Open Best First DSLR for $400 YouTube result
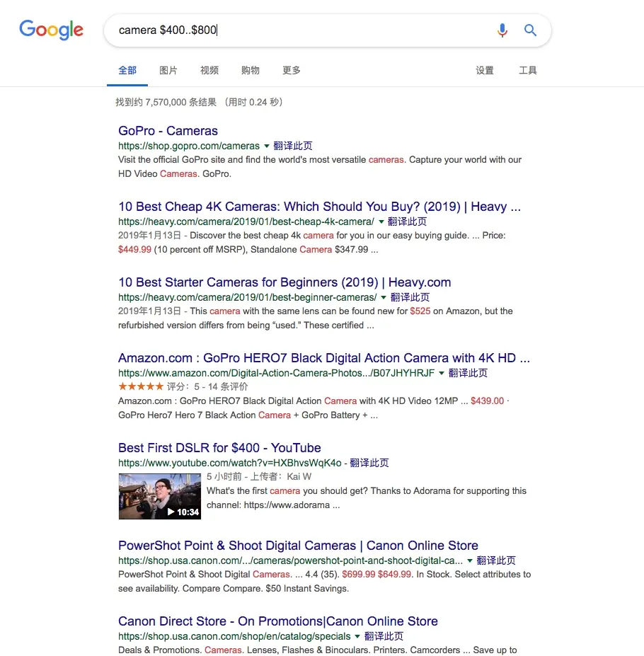This screenshot has height=656, width=644. click(219, 448)
